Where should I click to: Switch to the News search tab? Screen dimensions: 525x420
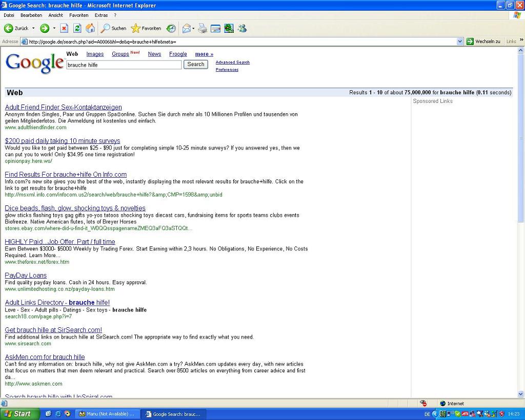coord(154,54)
